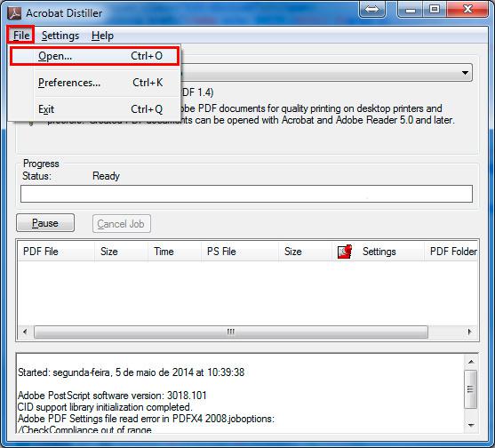This screenshot has width=495, height=448.
Task: Choose Exit from the File menu
Action: pos(95,109)
